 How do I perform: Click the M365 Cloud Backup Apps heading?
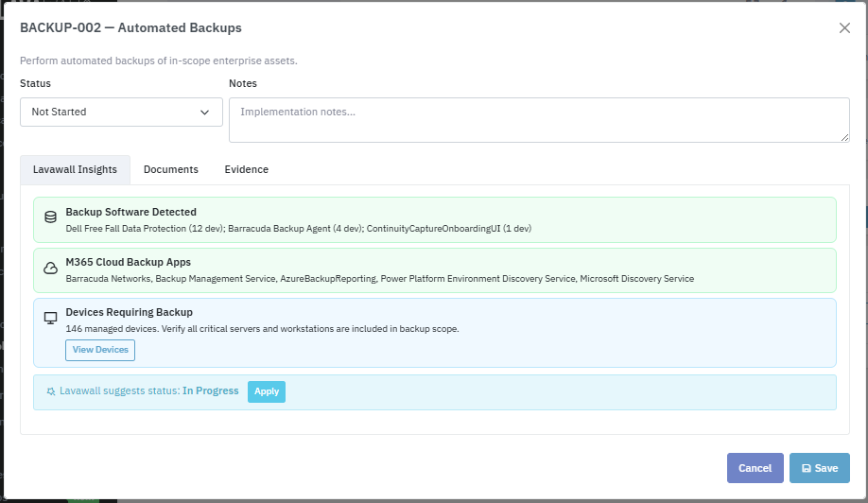128,262
